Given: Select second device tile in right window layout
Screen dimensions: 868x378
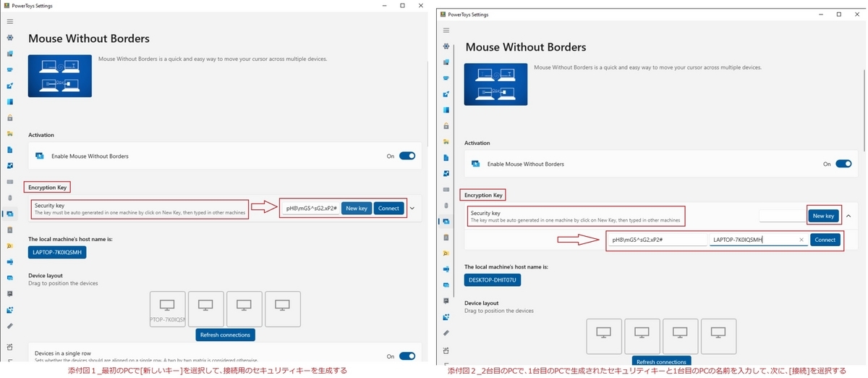Looking at the screenshot, I should 642,336.
